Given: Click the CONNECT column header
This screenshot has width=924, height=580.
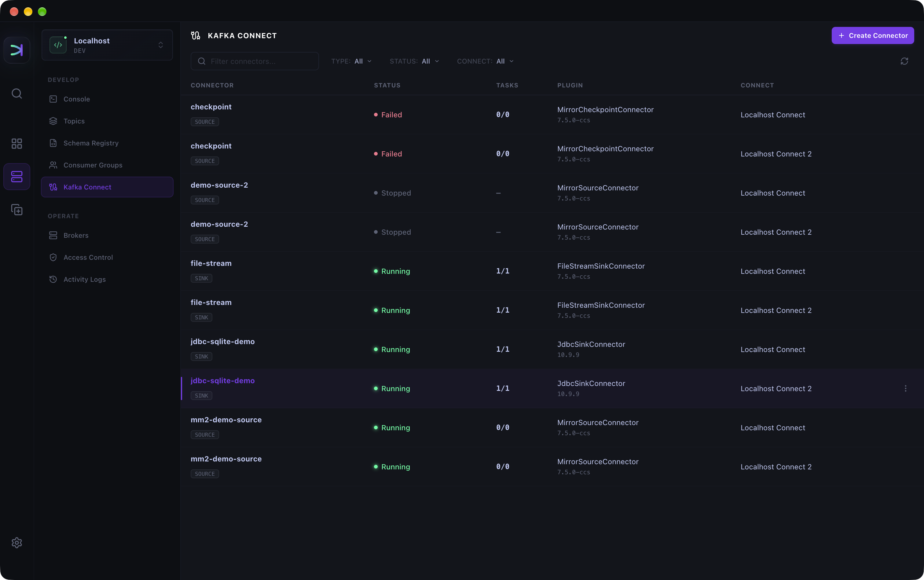Looking at the screenshot, I should [757, 86].
